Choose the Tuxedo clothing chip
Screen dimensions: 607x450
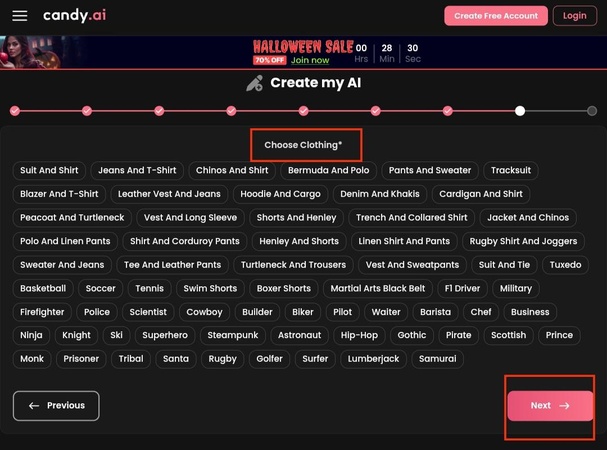tap(565, 265)
